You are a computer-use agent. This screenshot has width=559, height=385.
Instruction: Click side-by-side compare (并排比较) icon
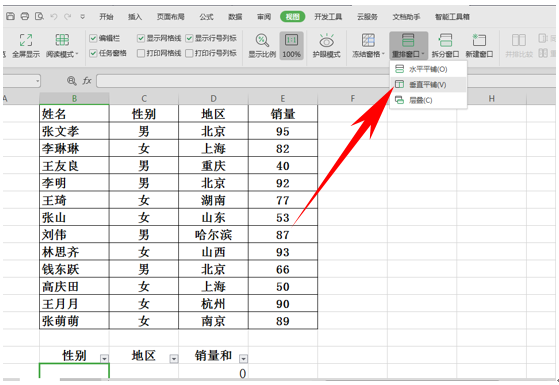pyautogui.click(x=519, y=40)
